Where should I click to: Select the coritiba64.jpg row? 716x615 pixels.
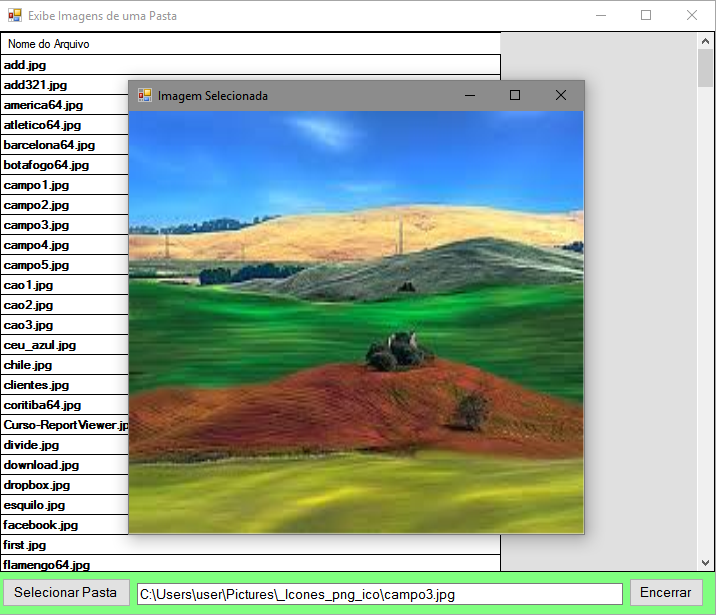(x=65, y=405)
